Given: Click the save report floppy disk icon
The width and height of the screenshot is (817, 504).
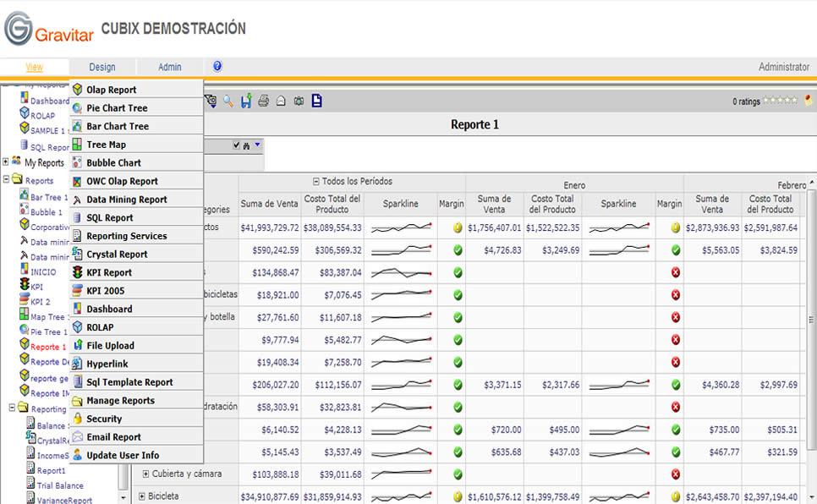Looking at the screenshot, I should pyautogui.click(x=246, y=101).
